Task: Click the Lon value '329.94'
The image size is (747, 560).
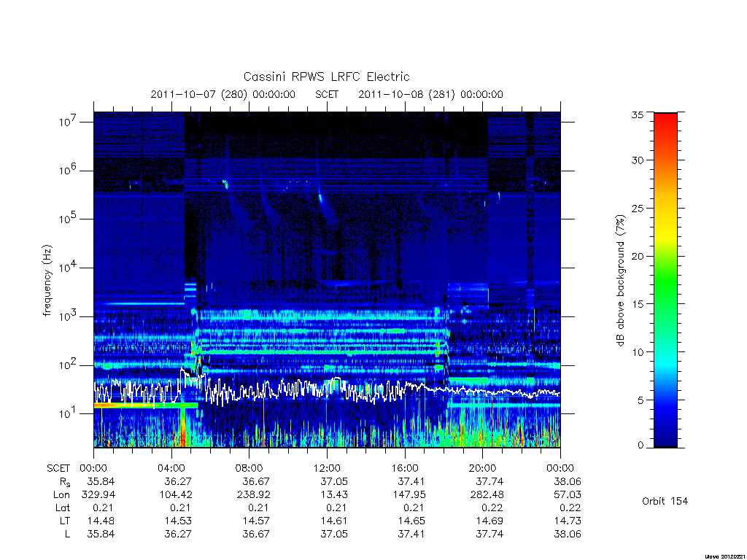Action: (98, 495)
